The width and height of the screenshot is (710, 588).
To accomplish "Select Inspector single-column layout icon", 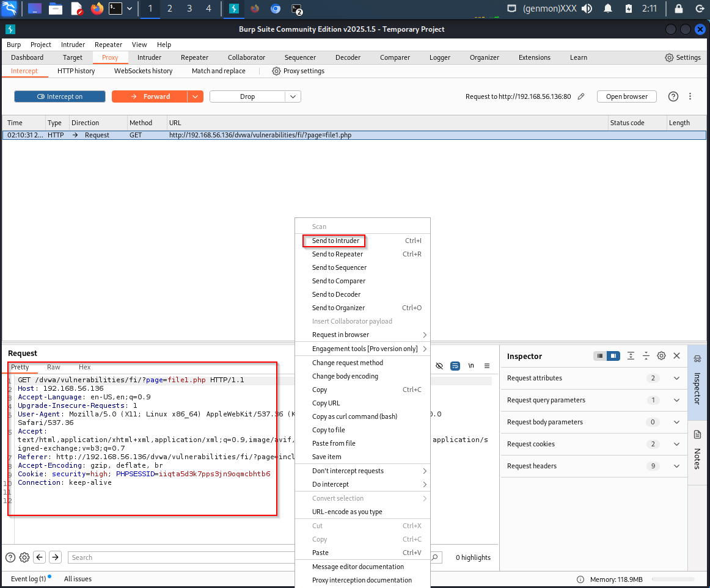I will [600, 356].
